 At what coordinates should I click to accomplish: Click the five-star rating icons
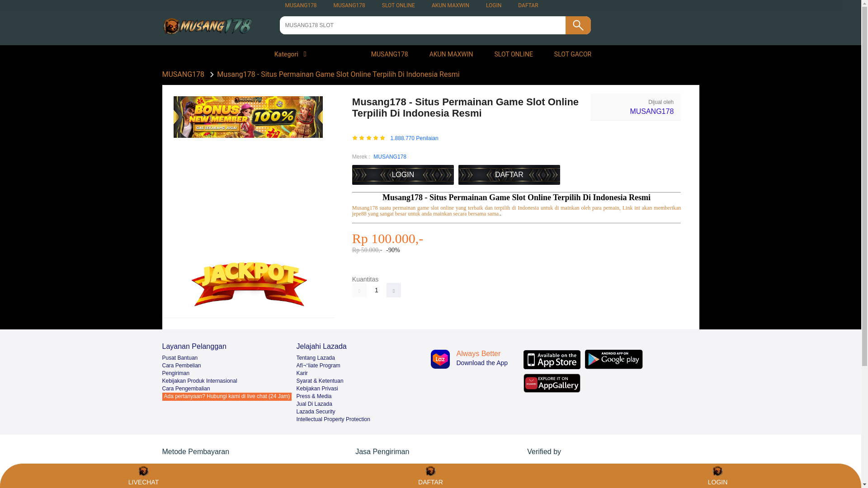(368, 138)
